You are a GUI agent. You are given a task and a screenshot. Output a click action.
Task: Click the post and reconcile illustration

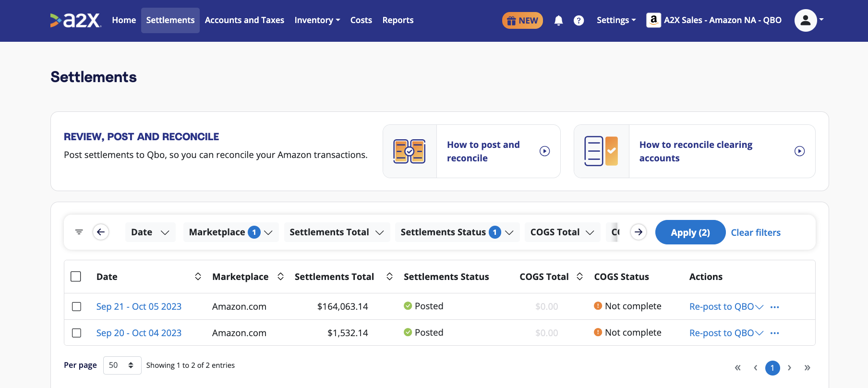[x=410, y=151]
